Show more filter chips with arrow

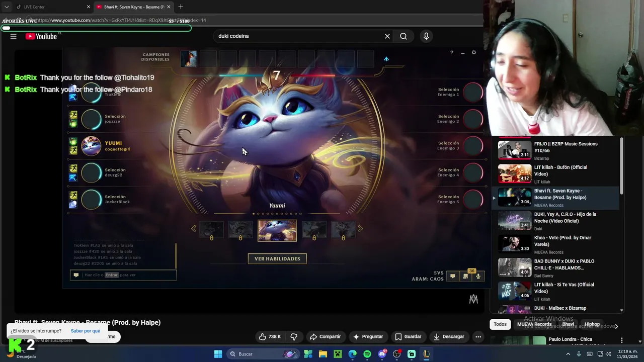[616, 326]
